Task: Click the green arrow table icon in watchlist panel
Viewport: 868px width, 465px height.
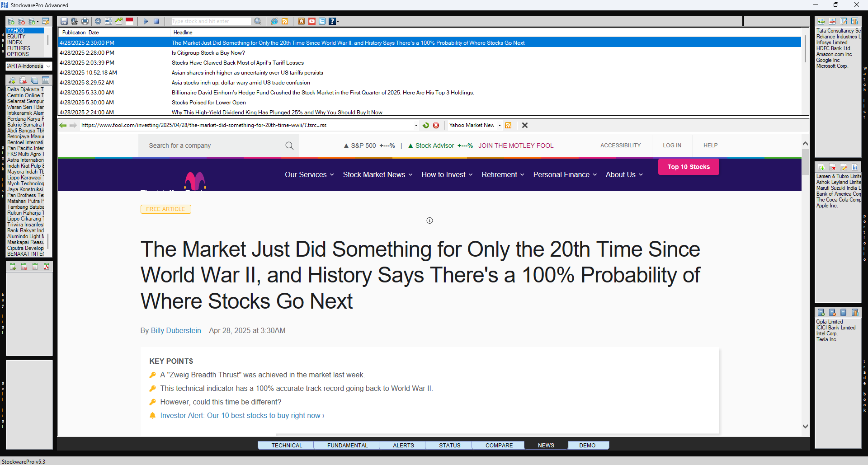Action: [x=821, y=21]
